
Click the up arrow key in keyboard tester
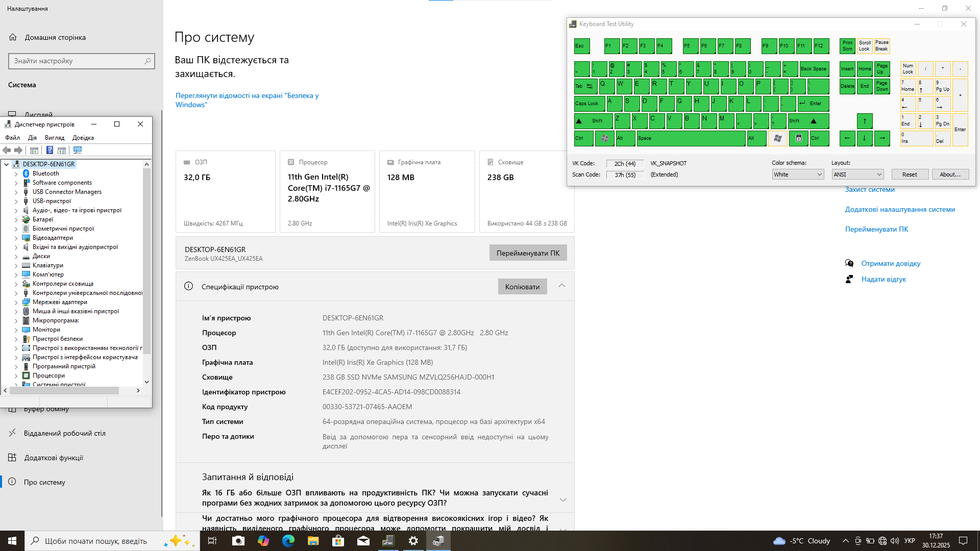click(864, 121)
